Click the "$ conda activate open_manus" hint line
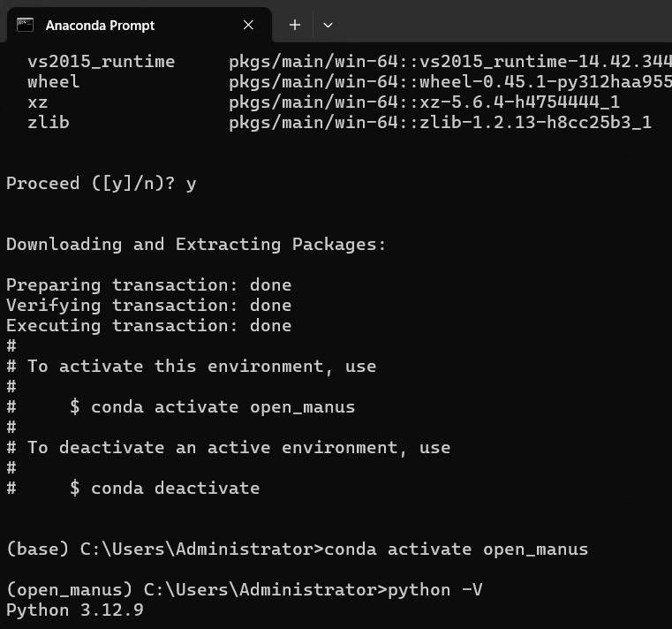The width and height of the screenshot is (672, 629). (x=212, y=406)
